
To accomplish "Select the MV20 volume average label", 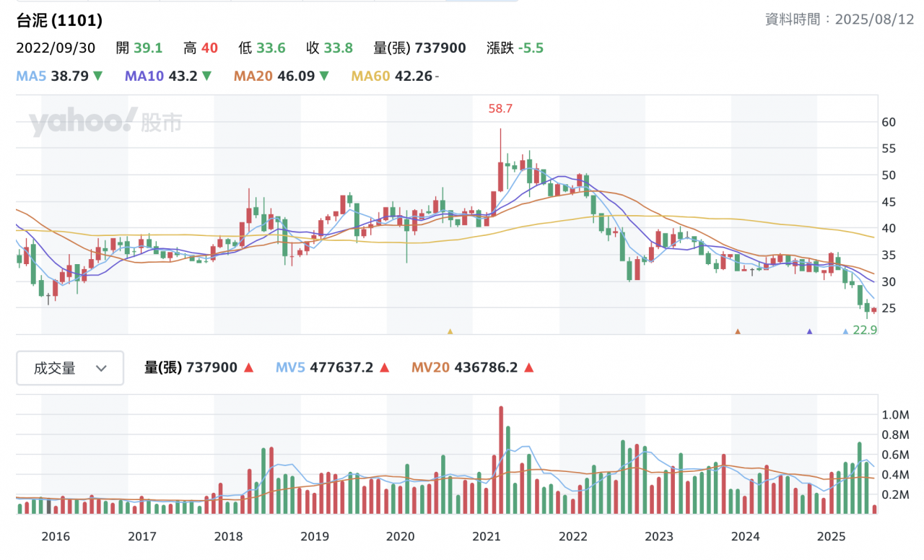I will click(x=430, y=368).
